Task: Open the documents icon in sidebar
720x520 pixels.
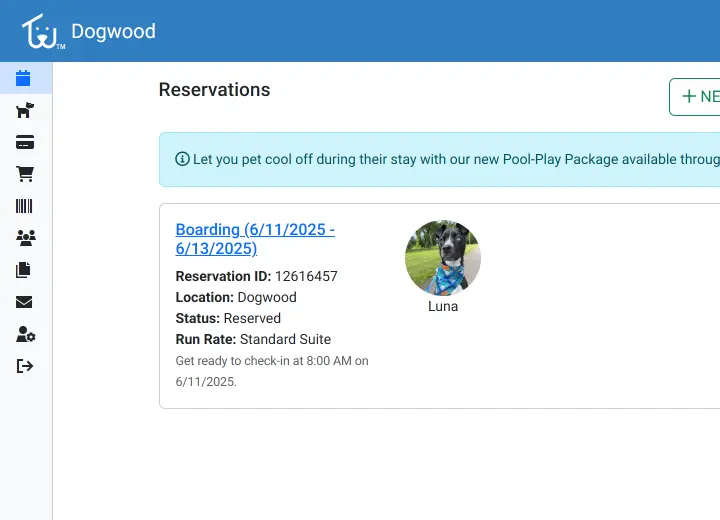Action: click(25, 270)
